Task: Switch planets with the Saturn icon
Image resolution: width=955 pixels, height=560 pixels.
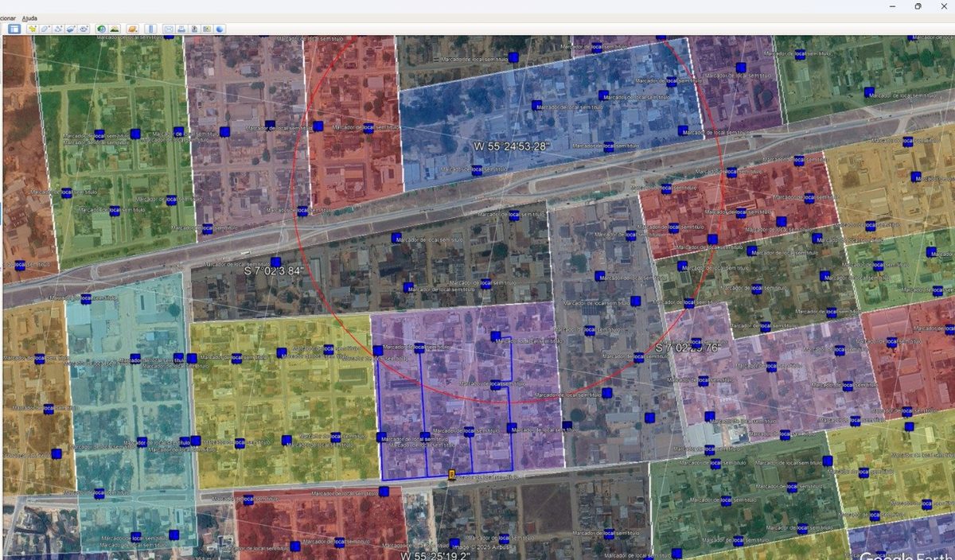Action: [132, 29]
